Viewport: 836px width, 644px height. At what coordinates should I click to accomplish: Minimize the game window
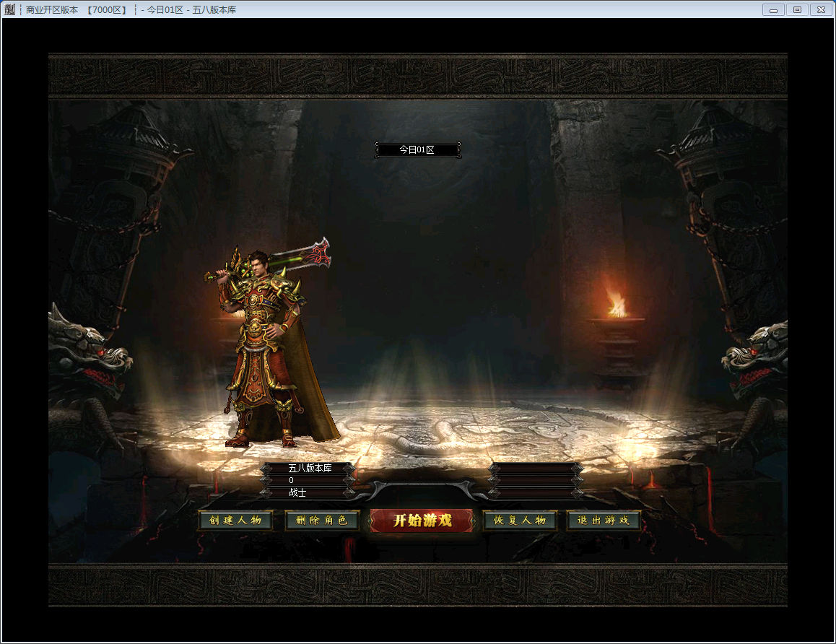point(773,9)
